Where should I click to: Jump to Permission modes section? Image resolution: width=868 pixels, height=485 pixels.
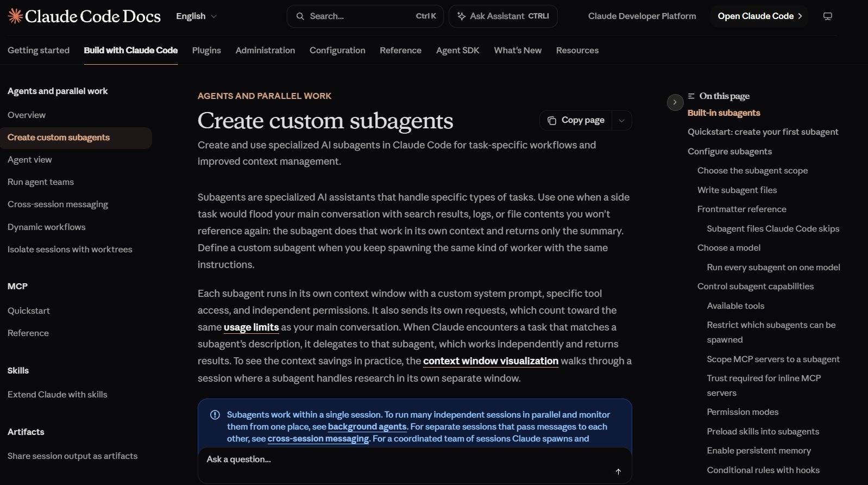click(743, 412)
